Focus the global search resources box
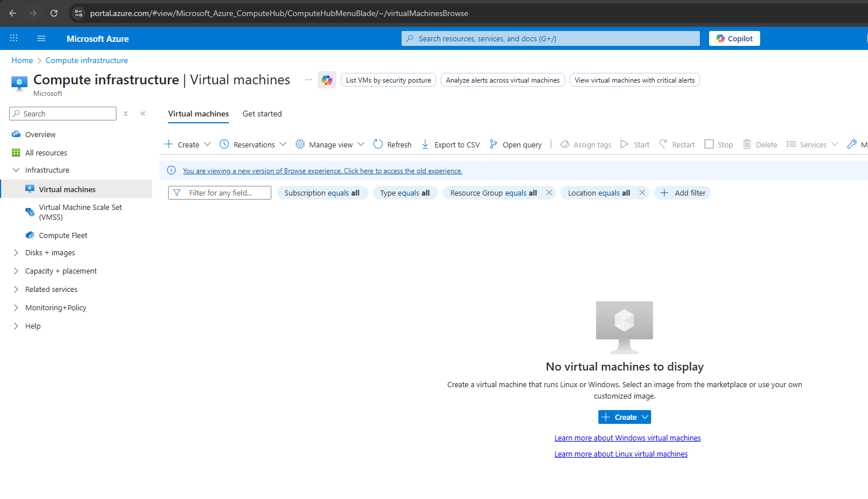 (551, 38)
